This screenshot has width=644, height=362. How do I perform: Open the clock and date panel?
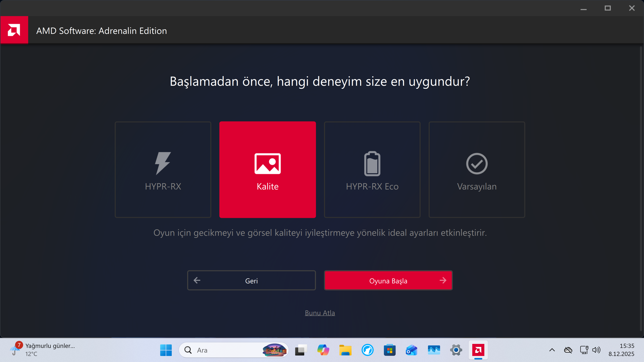coord(622,350)
